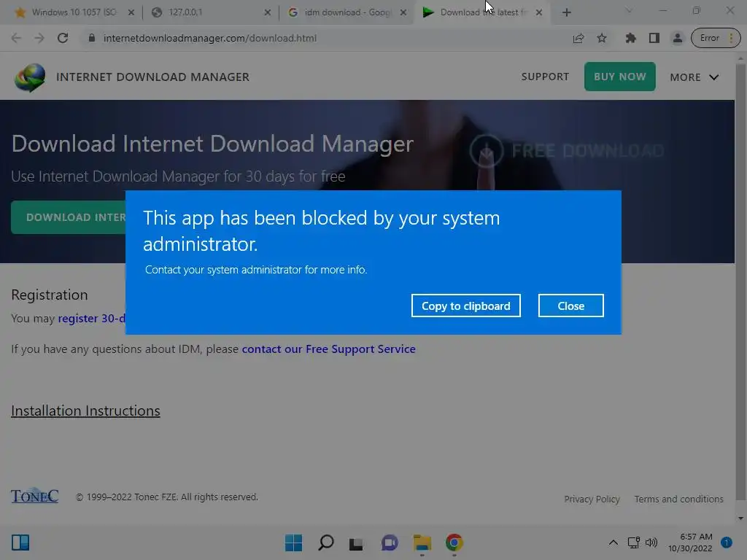747x560 pixels.
Task: Open the notification badge in tray
Action: click(727, 542)
